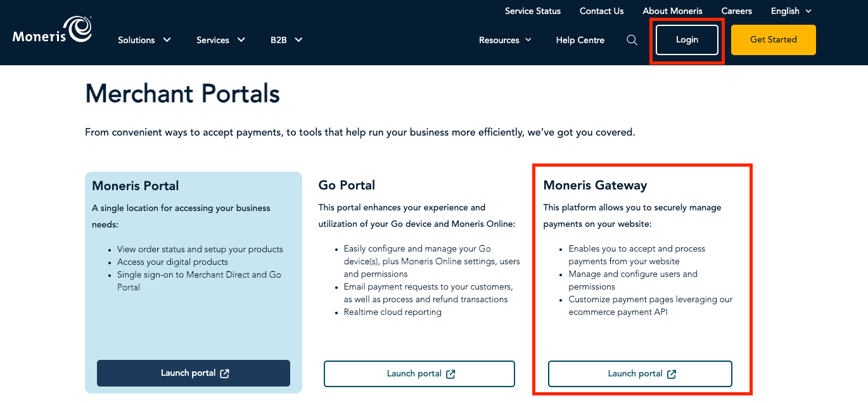The width and height of the screenshot is (868, 403).
Task: Click 'Realtime cloud reporting' bullet
Action: [x=393, y=312]
